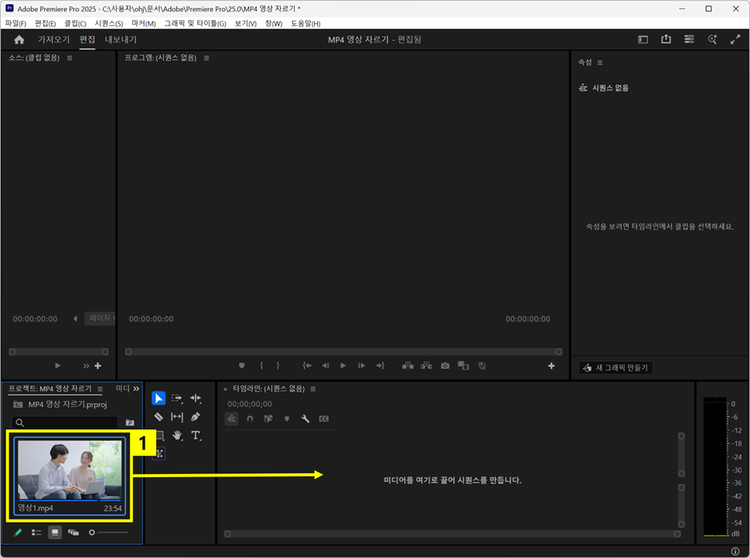Add marker in the timeline panel
This screenshot has width=750, height=558.
tap(287, 419)
